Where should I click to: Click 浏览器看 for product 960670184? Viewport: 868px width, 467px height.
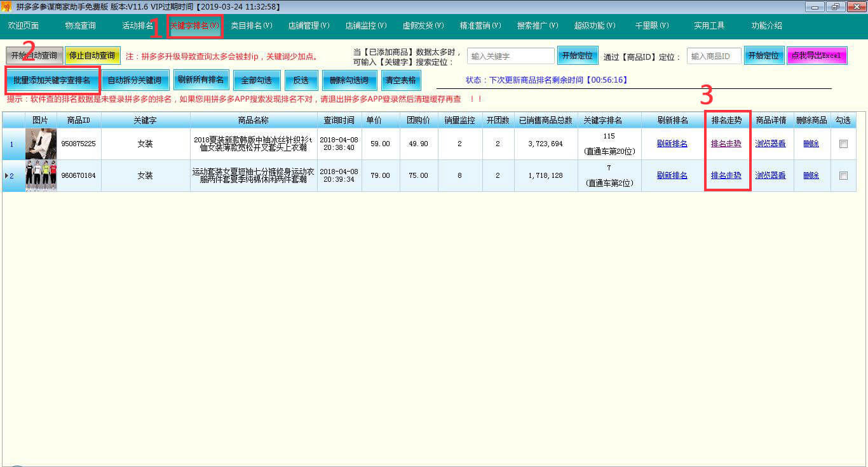click(770, 175)
